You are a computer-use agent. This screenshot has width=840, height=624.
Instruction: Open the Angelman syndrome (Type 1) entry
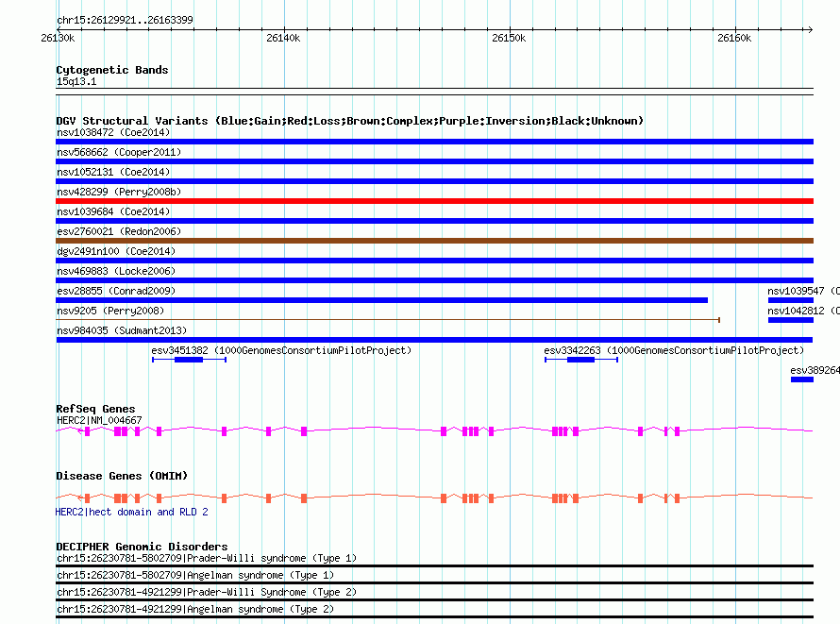point(195,575)
